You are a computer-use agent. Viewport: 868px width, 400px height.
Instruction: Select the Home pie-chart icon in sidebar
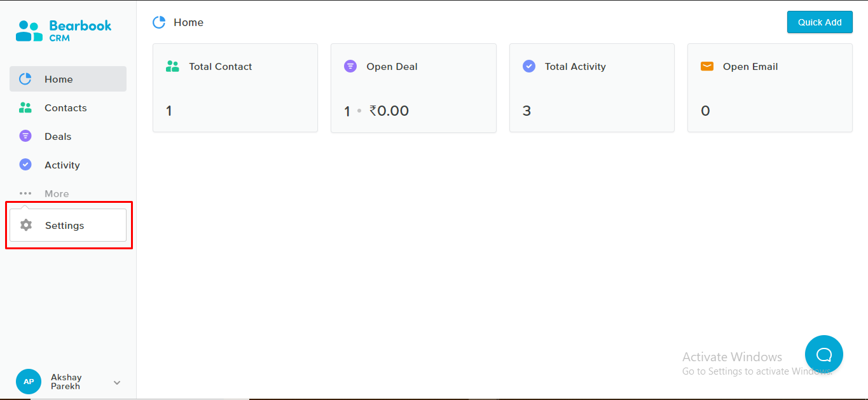coord(25,79)
